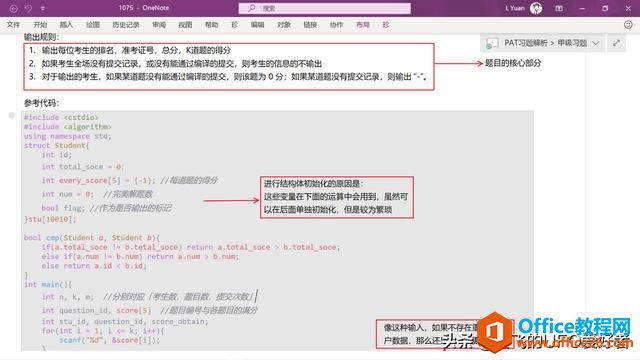Screen dimensions: 640x360
Task: Switch to the 协作 tab
Action: click(336, 25)
